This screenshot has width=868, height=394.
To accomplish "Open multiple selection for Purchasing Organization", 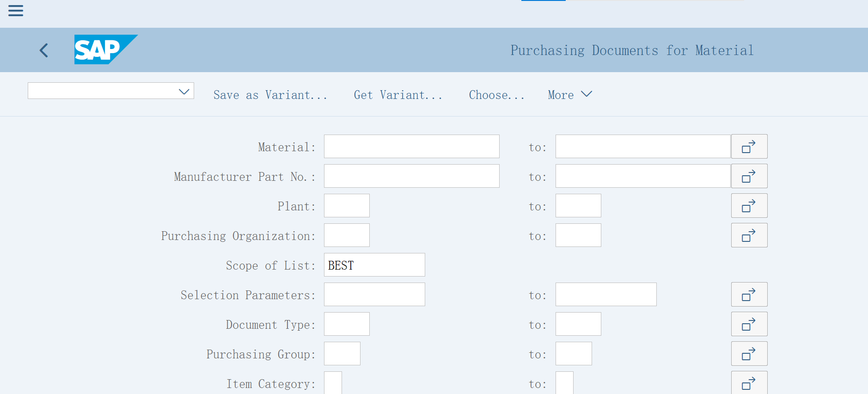I will coord(749,235).
